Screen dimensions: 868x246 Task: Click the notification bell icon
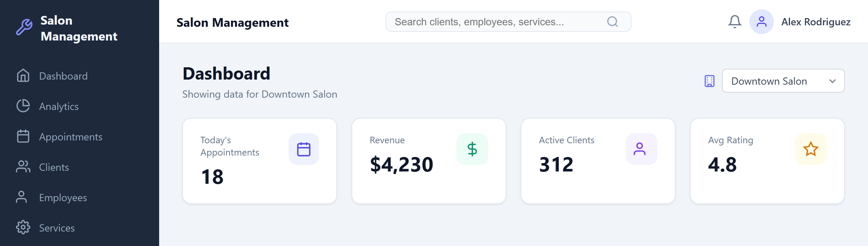(735, 21)
